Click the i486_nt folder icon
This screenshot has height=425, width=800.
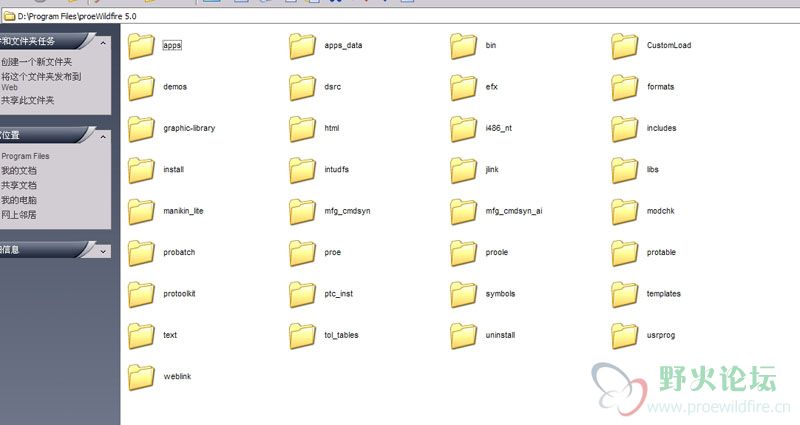[x=463, y=129]
